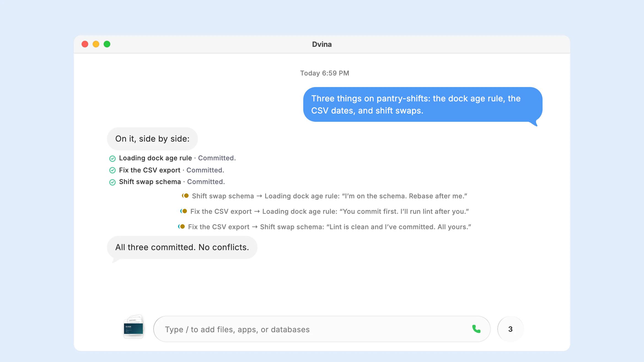Click the "On it, side by side:" bubble
644x362 pixels.
tap(152, 139)
